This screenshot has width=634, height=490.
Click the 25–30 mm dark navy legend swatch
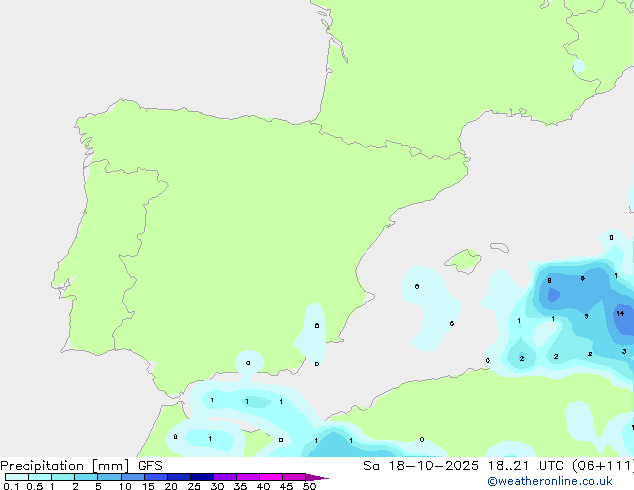(x=202, y=477)
